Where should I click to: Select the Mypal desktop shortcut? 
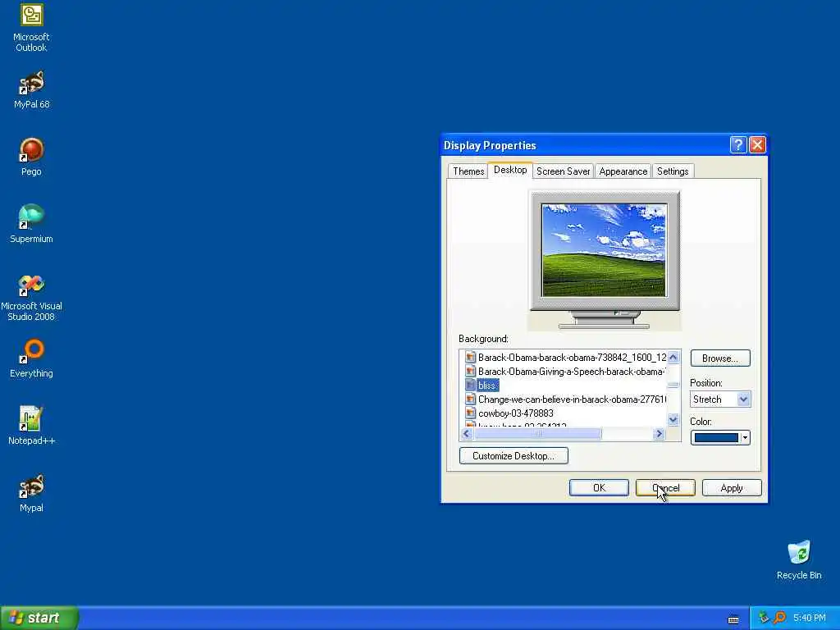pyautogui.click(x=31, y=493)
